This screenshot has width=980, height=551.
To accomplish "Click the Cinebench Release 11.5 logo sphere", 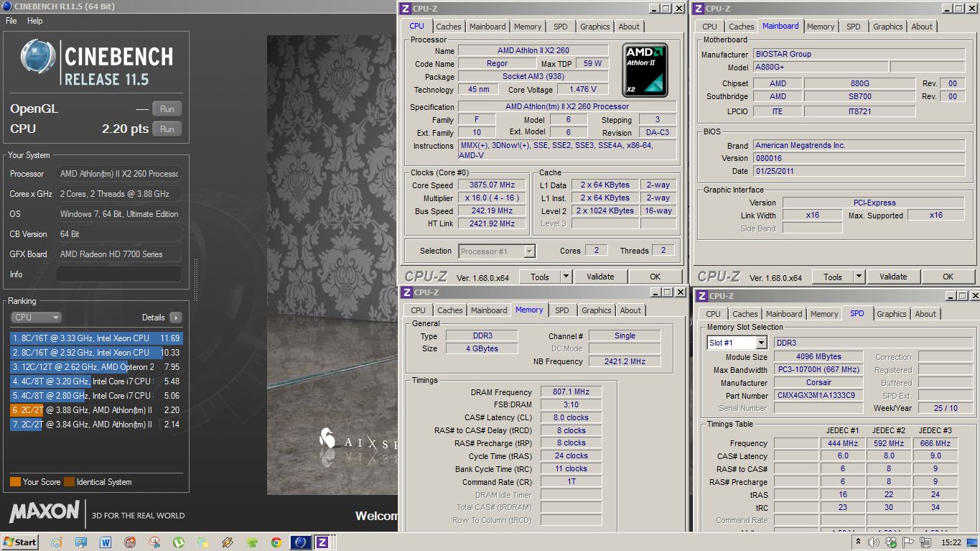I will 38,57.
